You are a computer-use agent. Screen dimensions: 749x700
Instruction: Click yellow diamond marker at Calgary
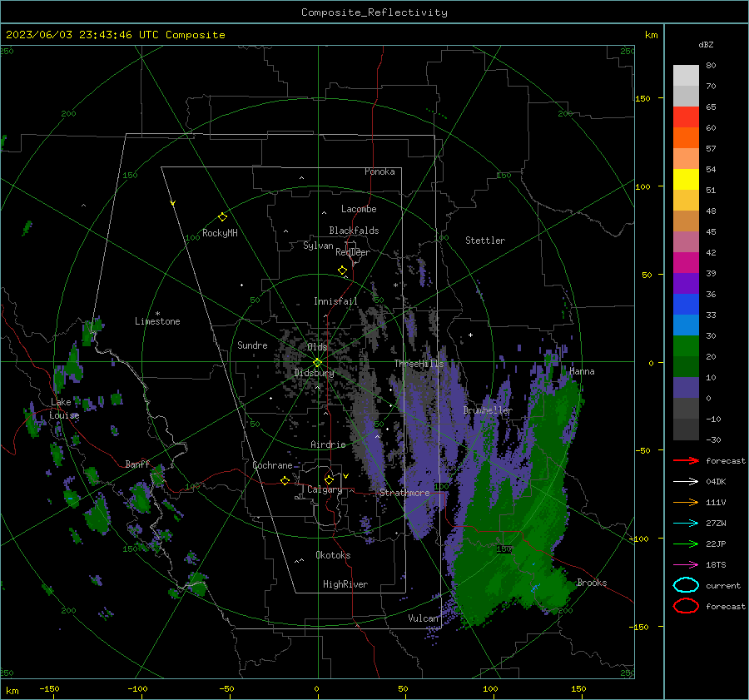(329, 479)
